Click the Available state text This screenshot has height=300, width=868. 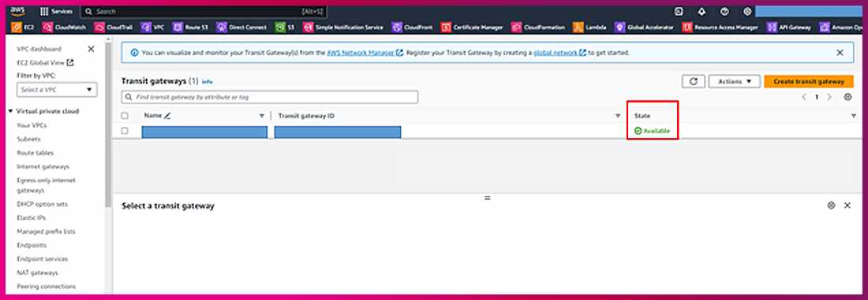[657, 131]
